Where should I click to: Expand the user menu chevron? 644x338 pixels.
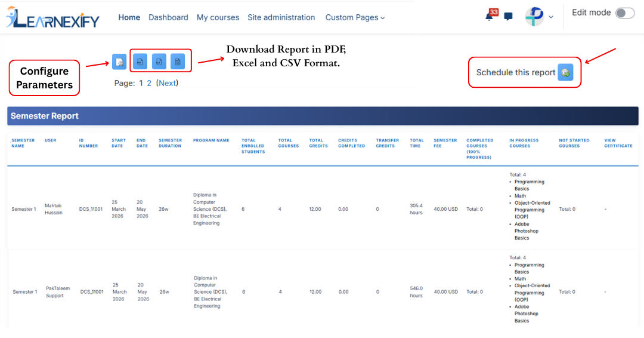(x=551, y=17)
